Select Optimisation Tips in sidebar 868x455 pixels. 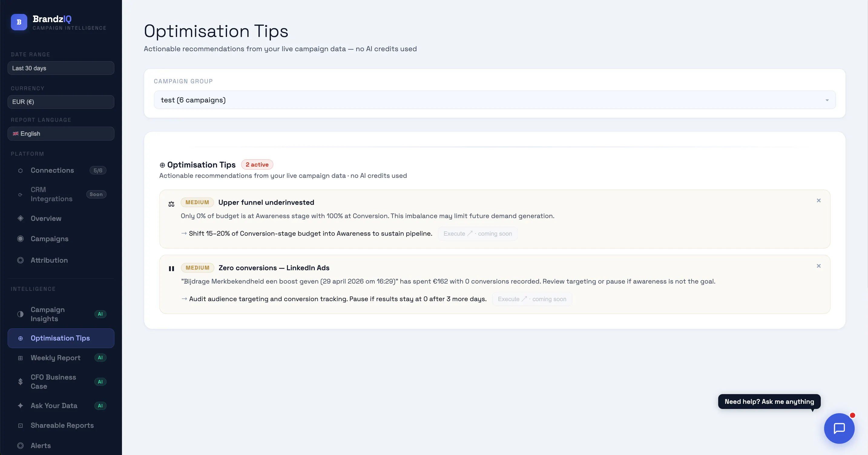point(61,338)
